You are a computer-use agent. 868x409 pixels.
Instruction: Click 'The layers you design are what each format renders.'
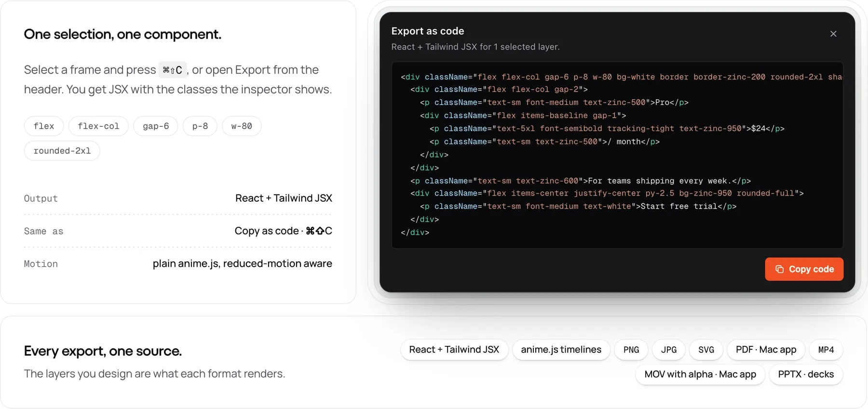(154, 374)
